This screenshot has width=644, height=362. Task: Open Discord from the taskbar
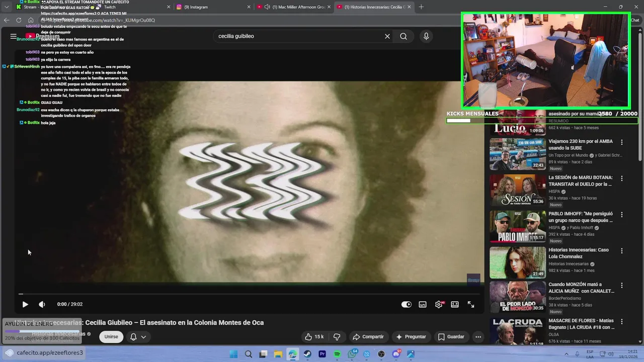click(396, 354)
